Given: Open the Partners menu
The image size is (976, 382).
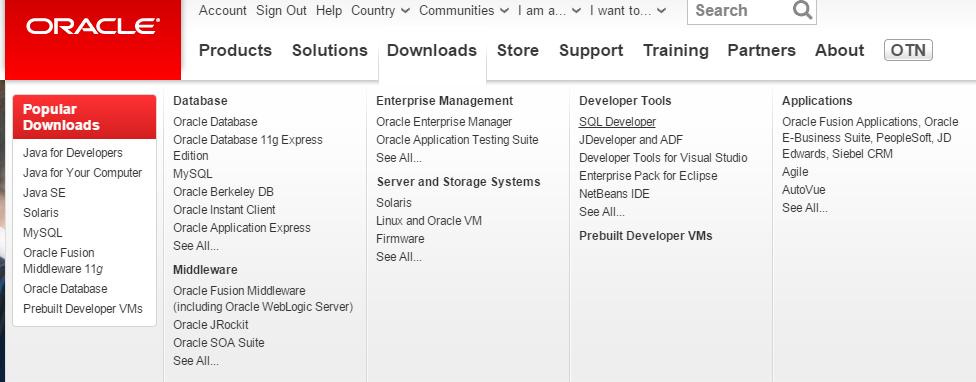Looking at the screenshot, I should (761, 50).
